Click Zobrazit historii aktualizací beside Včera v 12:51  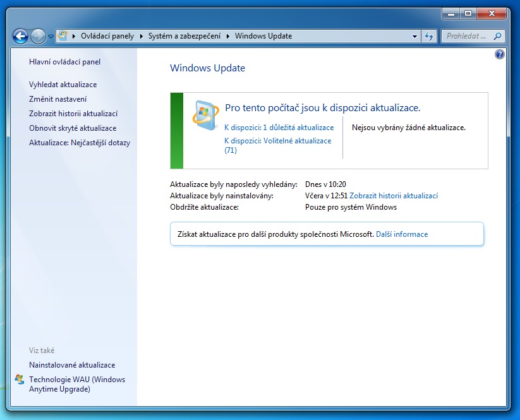(x=394, y=196)
